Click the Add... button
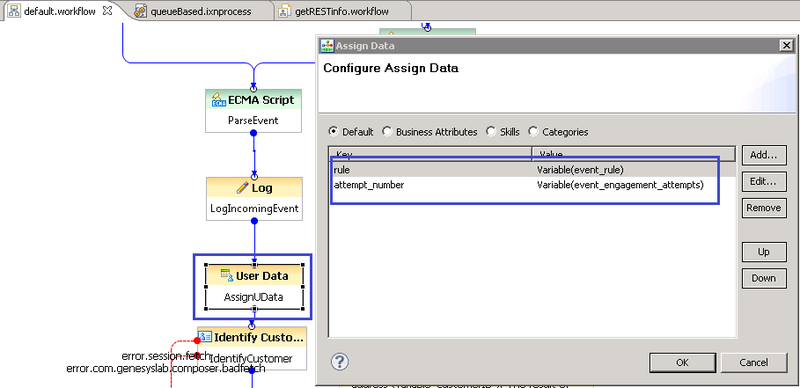 764,155
